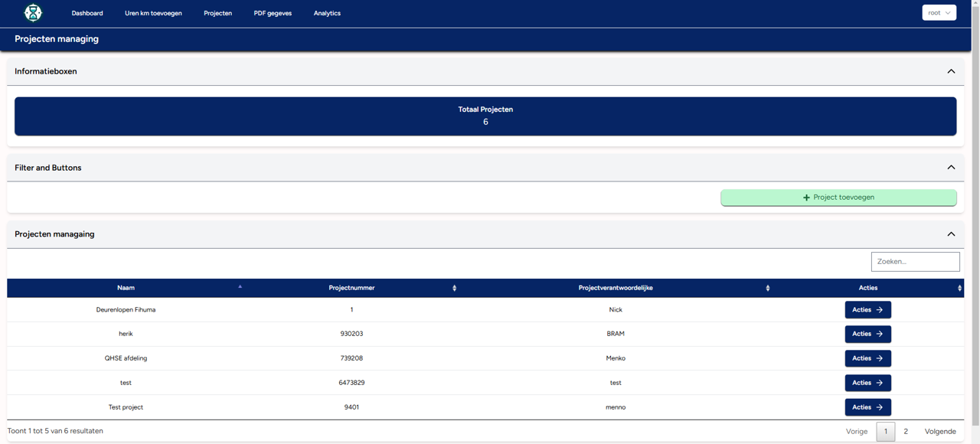
Task: Open Acties for herik row
Action: tap(867, 334)
